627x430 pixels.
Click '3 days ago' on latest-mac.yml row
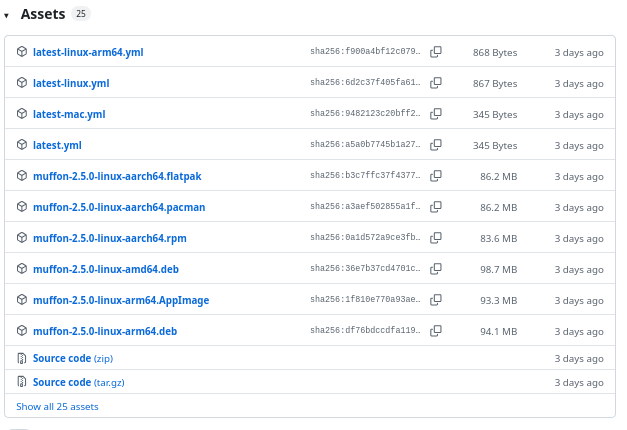coord(579,115)
